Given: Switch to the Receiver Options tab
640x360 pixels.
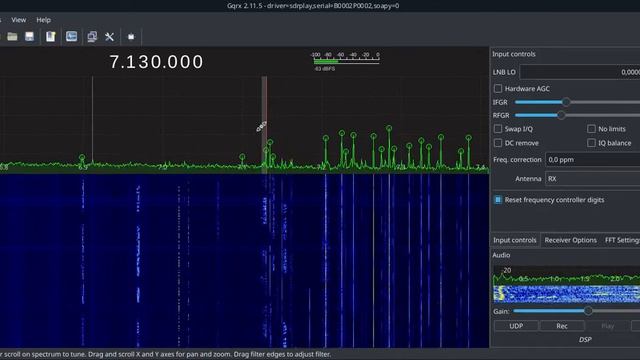Looking at the screenshot, I should click(x=570, y=240).
